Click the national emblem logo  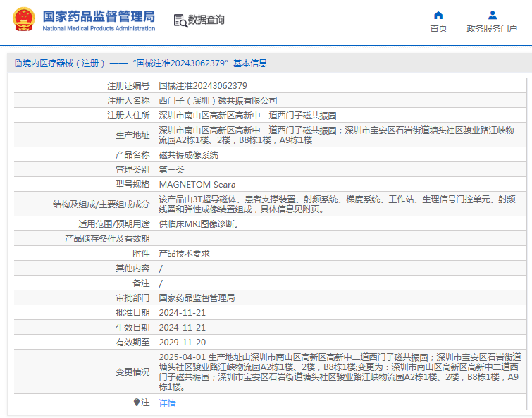(24, 19)
